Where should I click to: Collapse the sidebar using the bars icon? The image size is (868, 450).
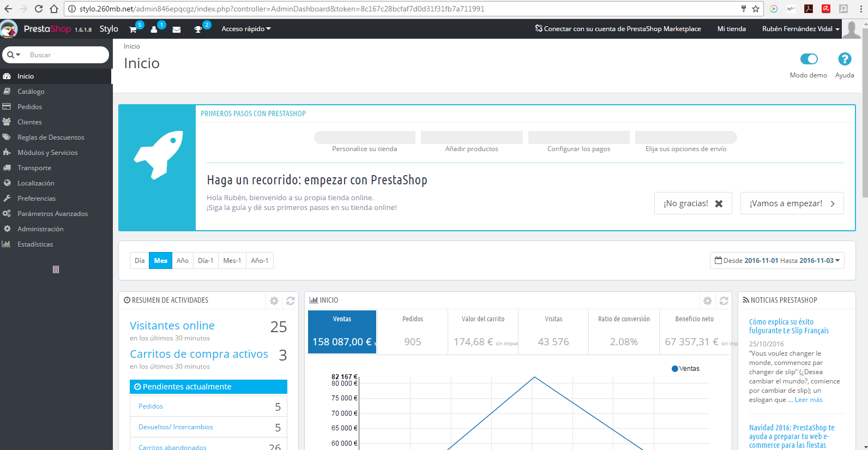[x=56, y=269]
